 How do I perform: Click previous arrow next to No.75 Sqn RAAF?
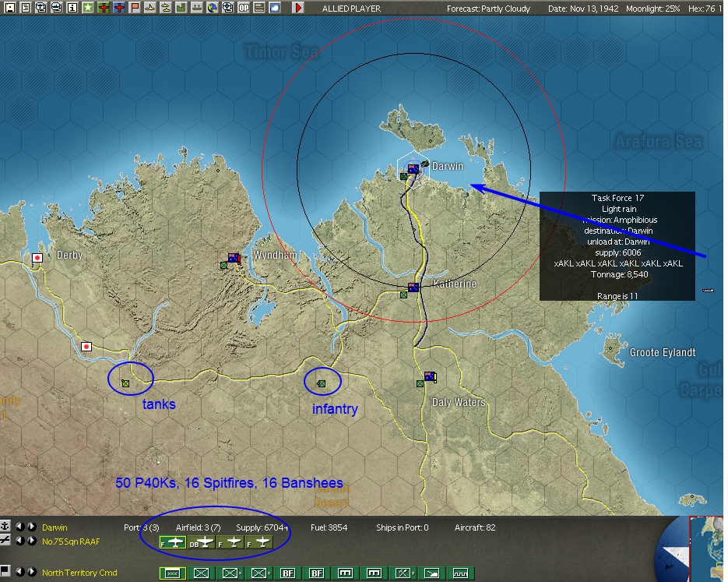20,541
